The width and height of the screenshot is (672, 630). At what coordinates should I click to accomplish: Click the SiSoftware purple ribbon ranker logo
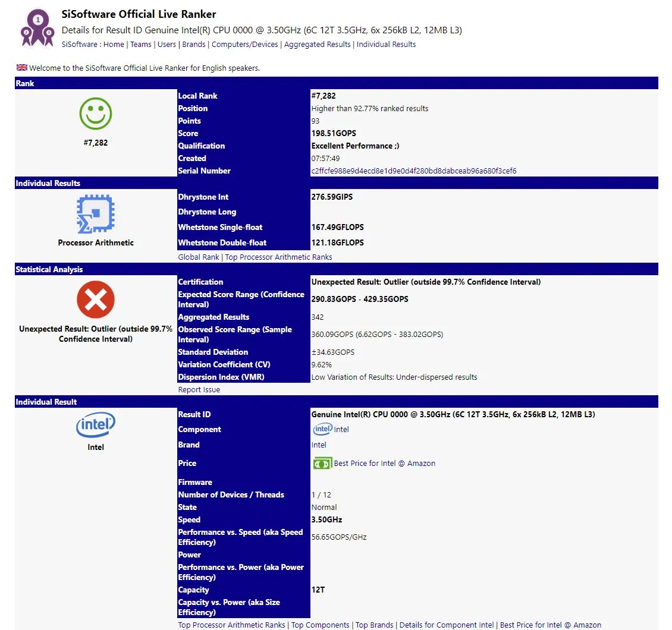(x=37, y=27)
